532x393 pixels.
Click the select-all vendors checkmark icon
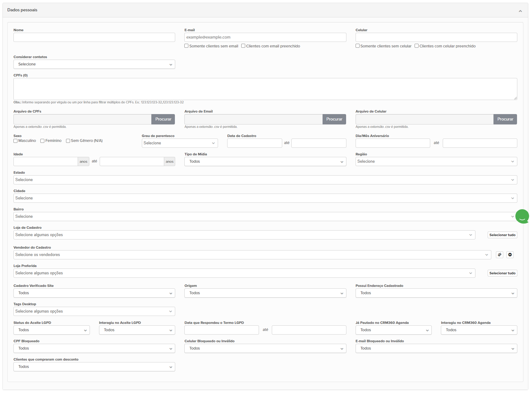point(499,255)
